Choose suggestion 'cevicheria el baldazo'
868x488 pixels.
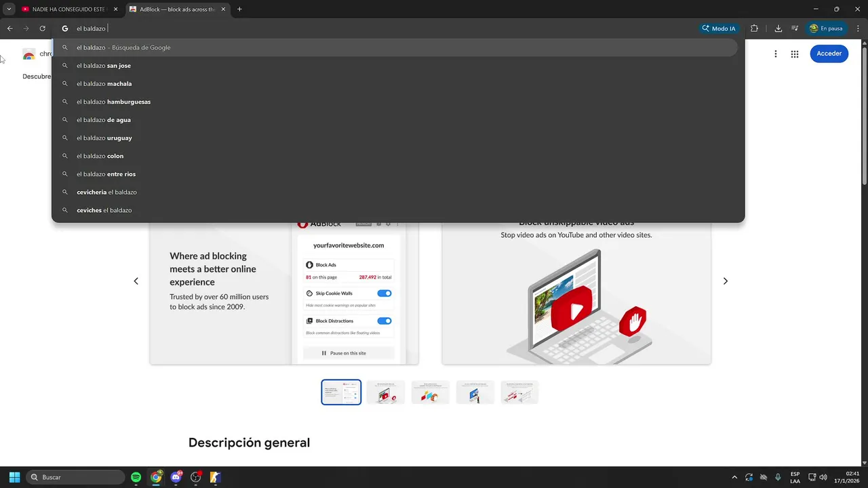[x=395, y=192]
